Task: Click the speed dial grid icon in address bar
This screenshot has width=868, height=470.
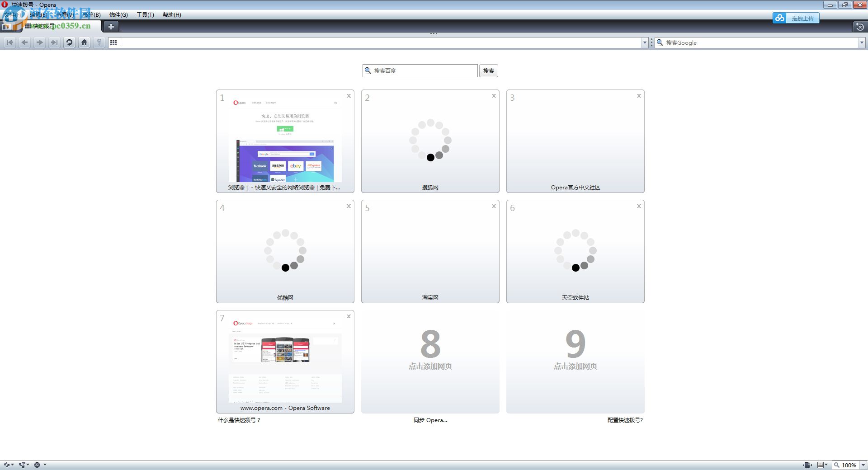Action: pos(113,42)
